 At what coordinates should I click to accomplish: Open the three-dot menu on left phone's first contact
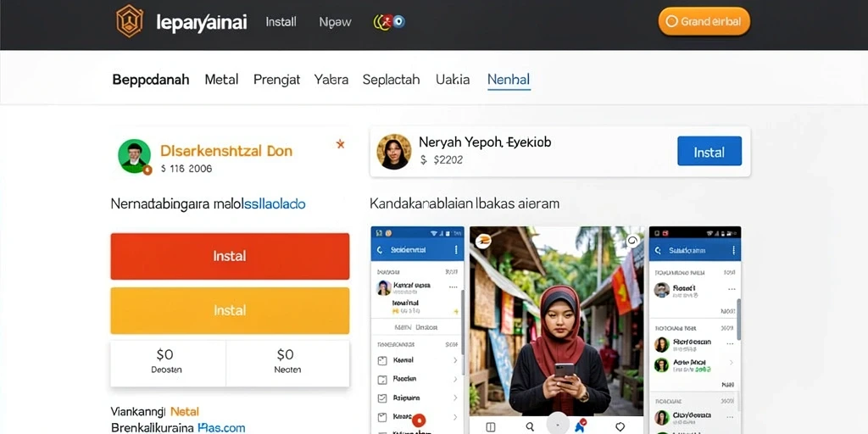453,287
